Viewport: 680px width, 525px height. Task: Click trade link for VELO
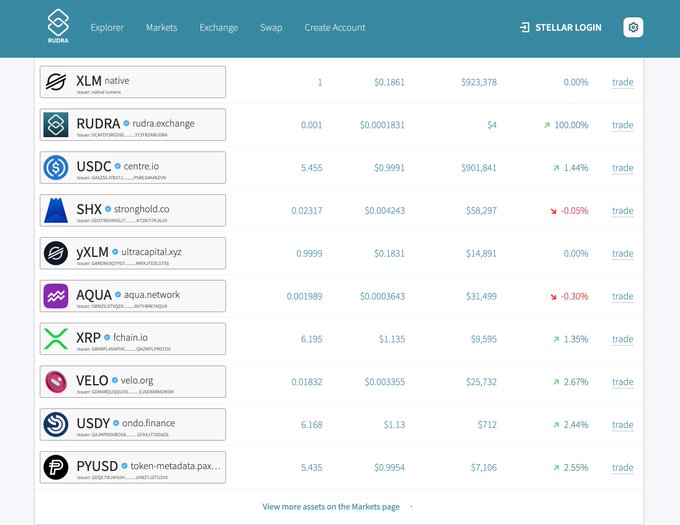(x=622, y=382)
